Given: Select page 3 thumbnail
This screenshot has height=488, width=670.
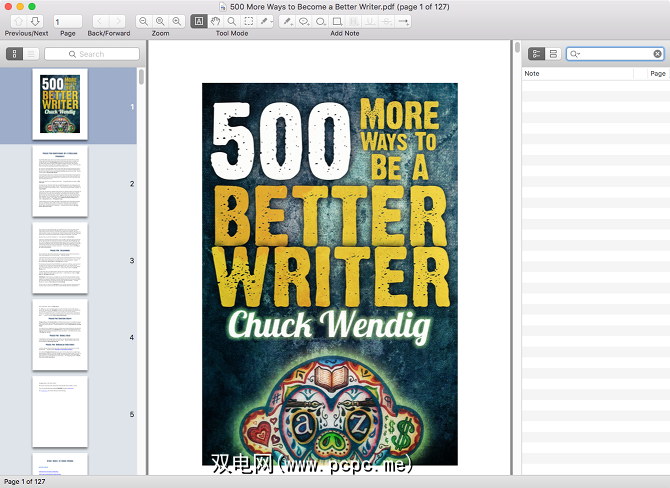Looking at the screenshot, I should pyautogui.click(x=60, y=258).
